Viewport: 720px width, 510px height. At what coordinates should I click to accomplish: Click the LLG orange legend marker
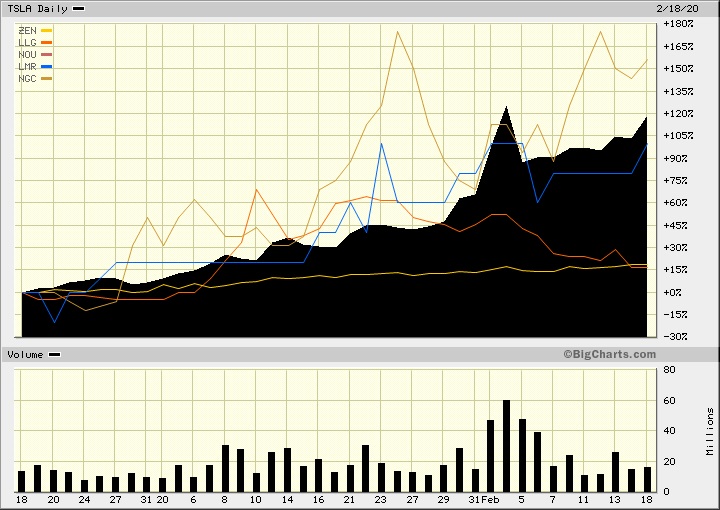[x=46, y=42]
